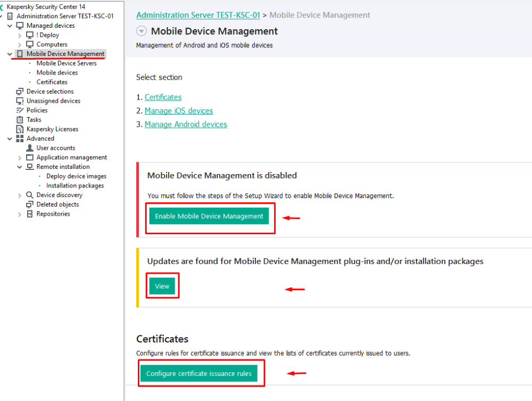The image size is (532, 401).
Task: Select Mobile Device Servers in tree
Action: 66,63
